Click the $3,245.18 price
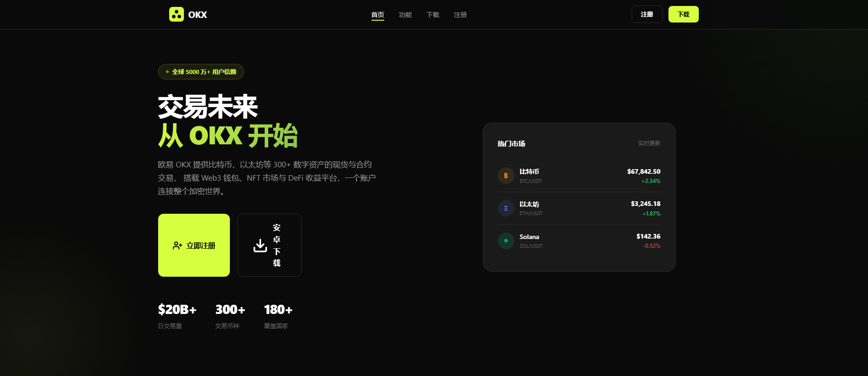 click(645, 204)
